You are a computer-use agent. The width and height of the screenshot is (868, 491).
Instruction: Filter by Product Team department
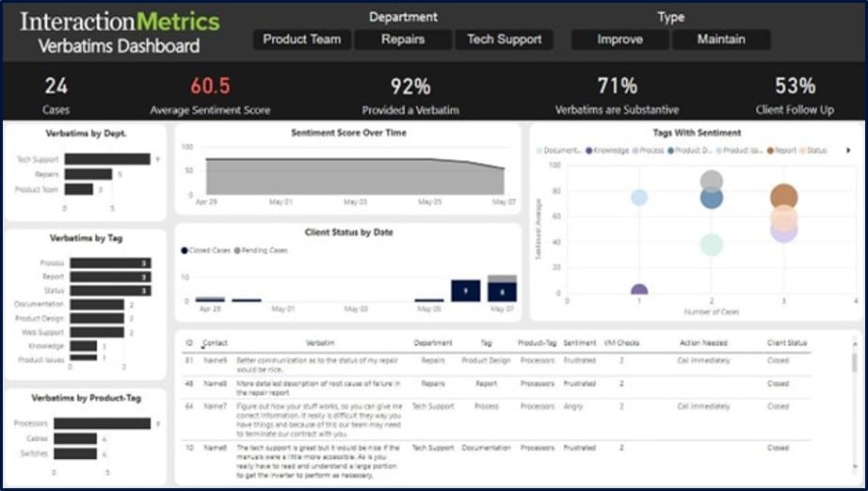point(301,40)
